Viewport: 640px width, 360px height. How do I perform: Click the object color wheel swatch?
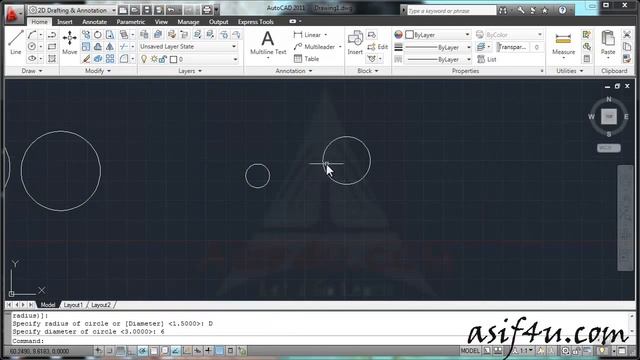(398, 35)
